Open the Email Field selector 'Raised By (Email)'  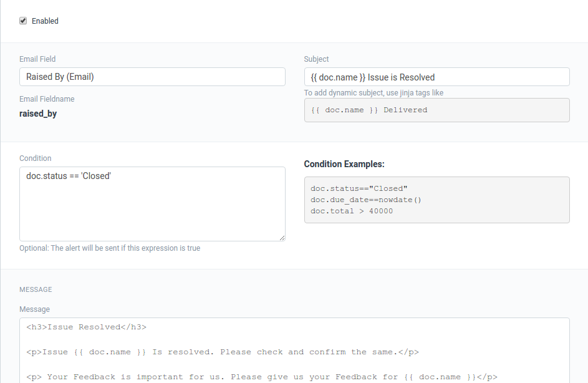coord(152,77)
